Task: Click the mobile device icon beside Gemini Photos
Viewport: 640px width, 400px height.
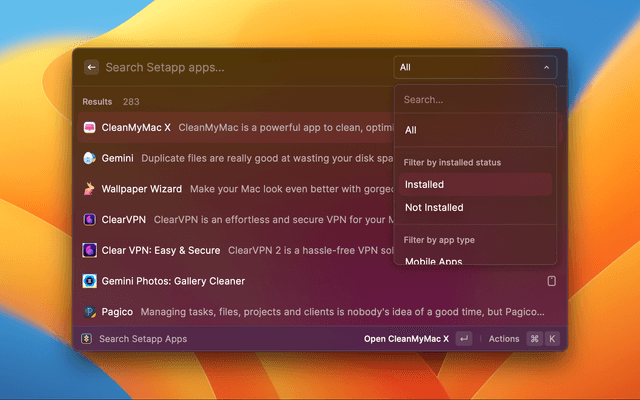Action: [551, 281]
